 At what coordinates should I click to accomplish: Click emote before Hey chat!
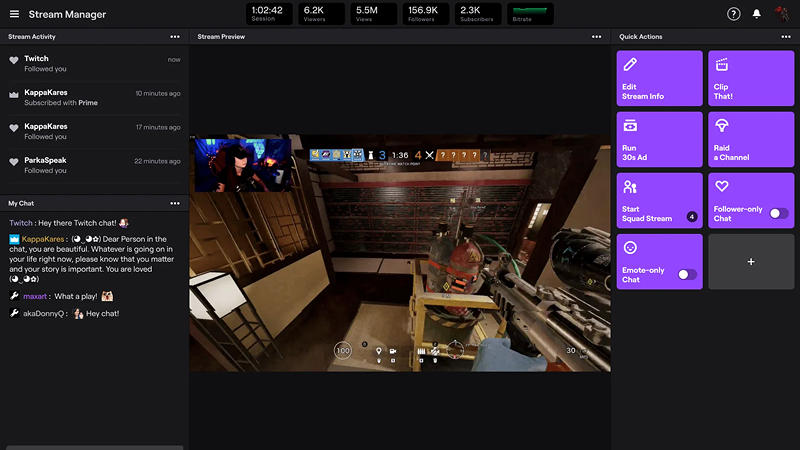(78, 313)
